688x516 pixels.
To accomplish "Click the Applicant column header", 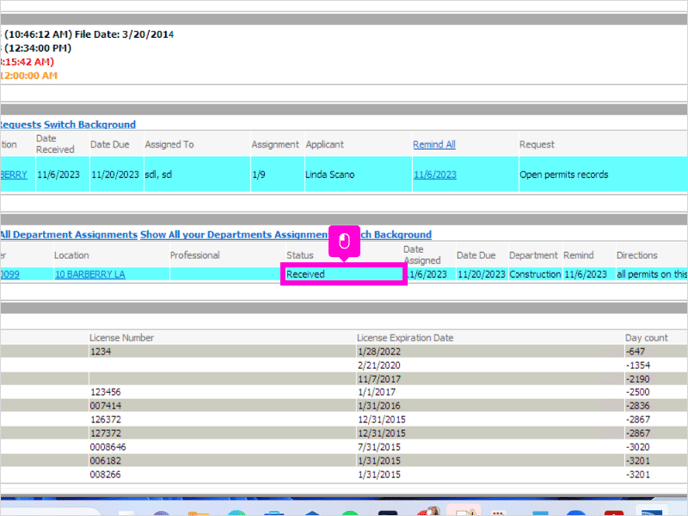I will coord(325,144).
